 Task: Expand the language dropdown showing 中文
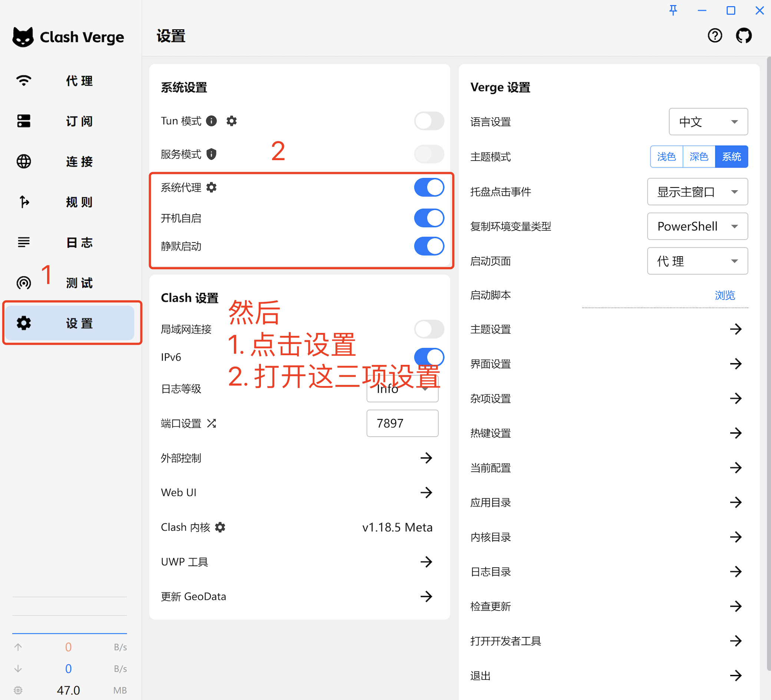click(708, 122)
